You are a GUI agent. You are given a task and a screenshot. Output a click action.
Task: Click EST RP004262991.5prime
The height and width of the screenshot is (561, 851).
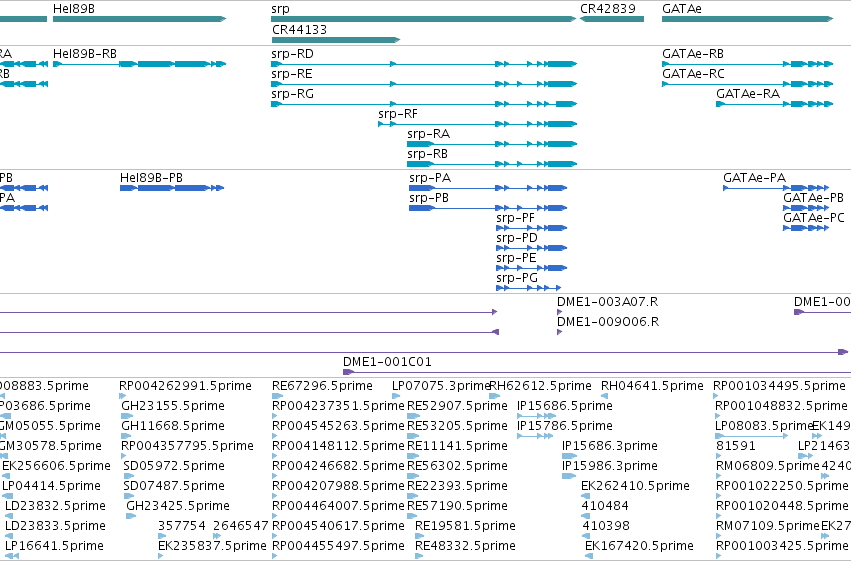[x=185, y=386]
